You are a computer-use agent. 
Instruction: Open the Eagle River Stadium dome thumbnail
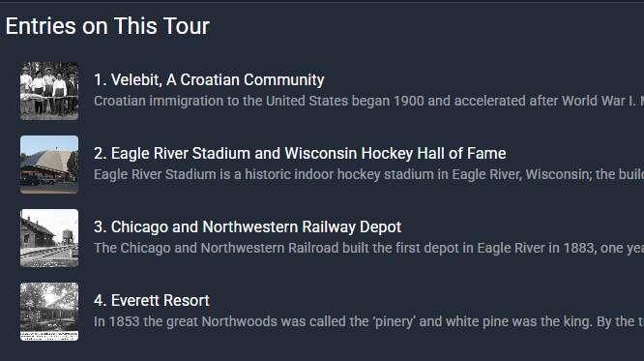[49, 165]
